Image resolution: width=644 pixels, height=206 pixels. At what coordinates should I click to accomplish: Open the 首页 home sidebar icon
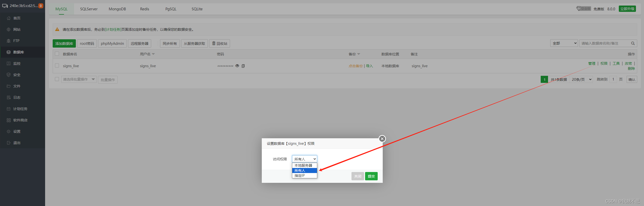(9, 18)
